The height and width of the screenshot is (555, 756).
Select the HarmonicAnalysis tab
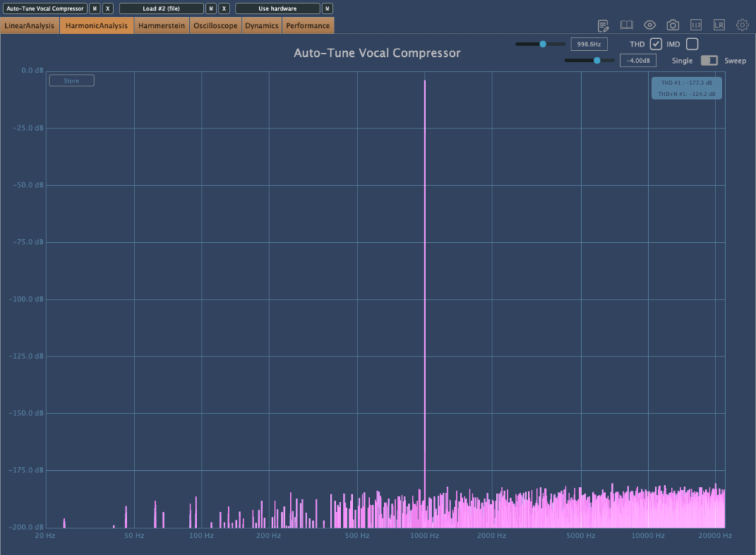pos(97,26)
